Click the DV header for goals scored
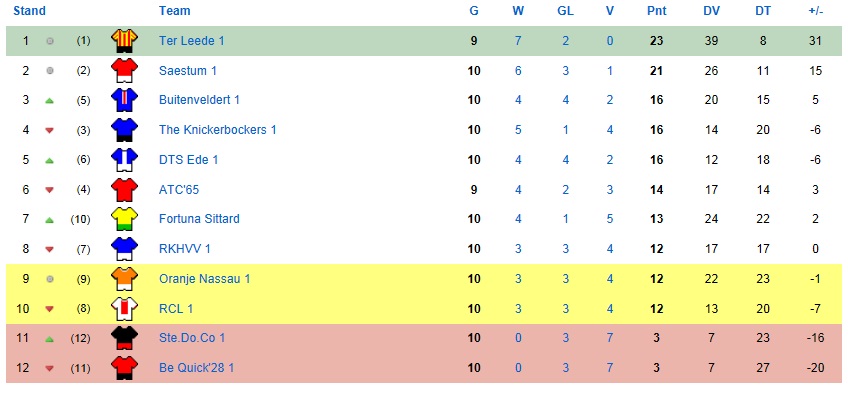The width and height of the screenshot is (848, 394). (x=711, y=11)
